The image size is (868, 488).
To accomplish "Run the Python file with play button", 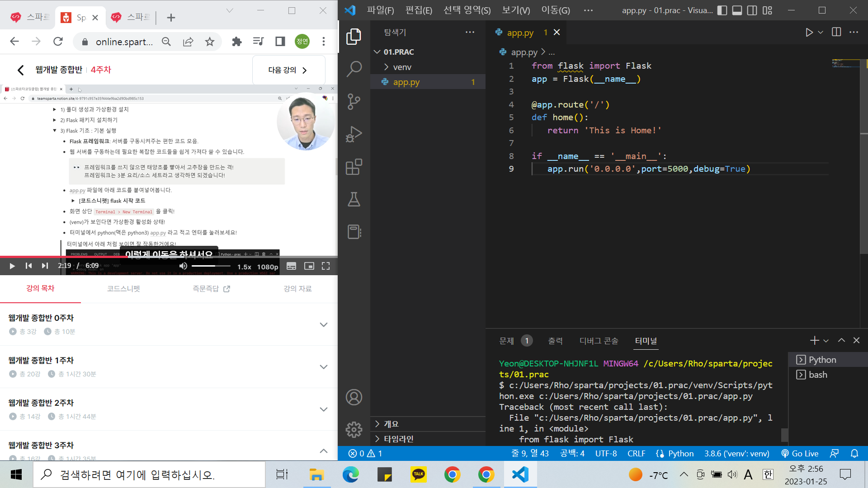I will pyautogui.click(x=809, y=32).
